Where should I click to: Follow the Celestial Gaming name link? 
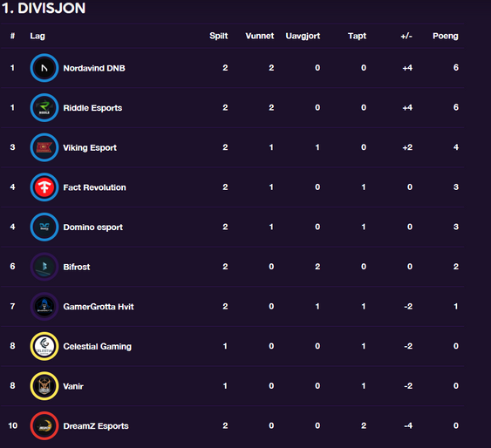(x=98, y=347)
